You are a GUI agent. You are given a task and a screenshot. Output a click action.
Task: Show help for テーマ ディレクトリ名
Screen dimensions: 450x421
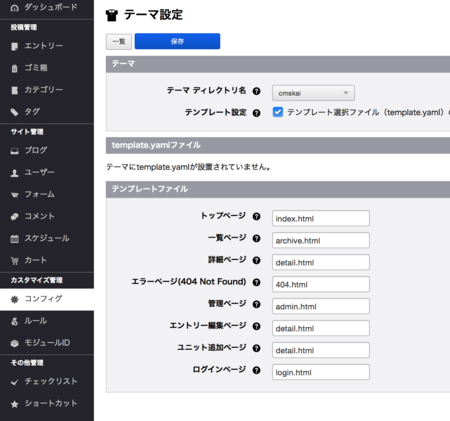256,91
